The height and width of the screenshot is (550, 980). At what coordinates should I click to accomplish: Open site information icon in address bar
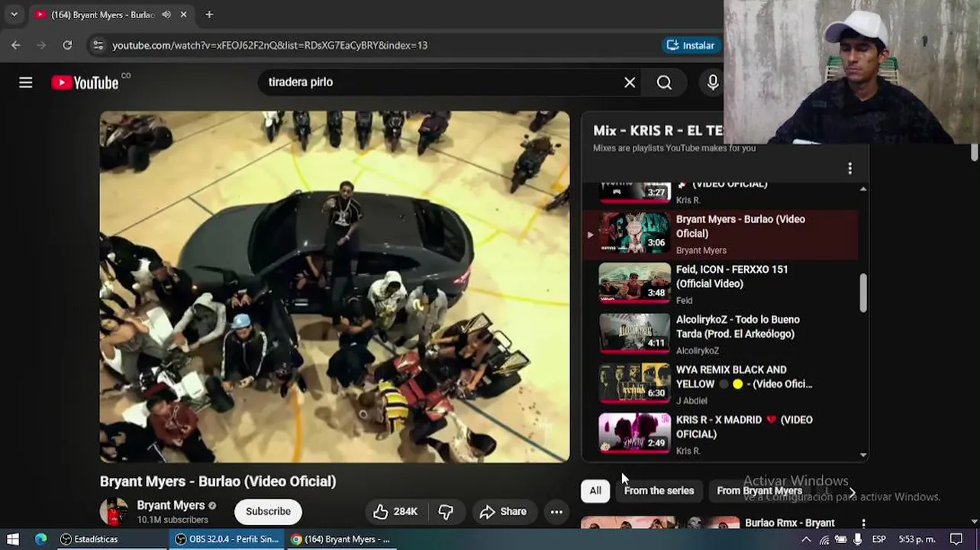[98, 45]
